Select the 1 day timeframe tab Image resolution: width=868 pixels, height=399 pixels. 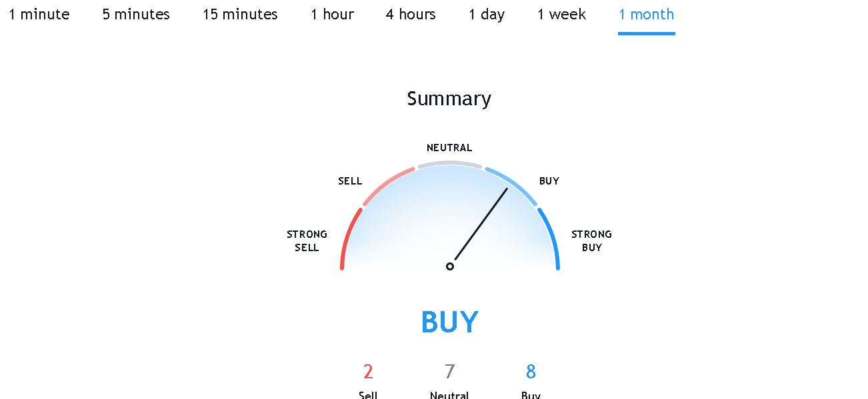[x=487, y=15]
